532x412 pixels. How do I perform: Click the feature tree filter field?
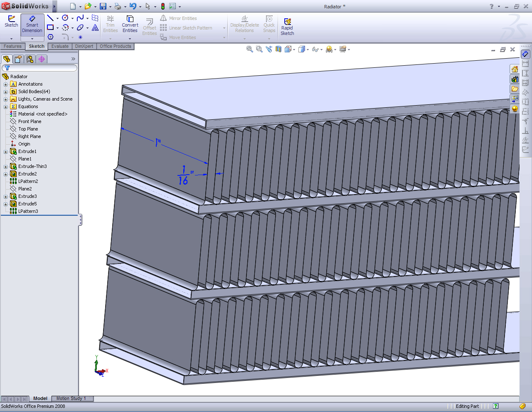[x=39, y=68]
